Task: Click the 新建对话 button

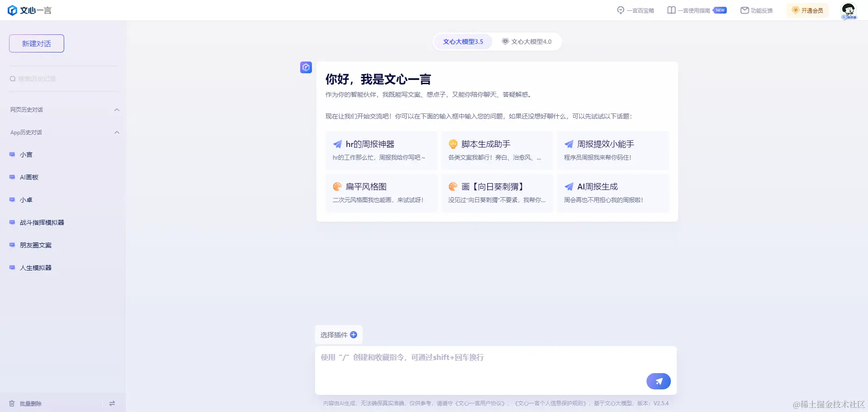Action: click(x=37, y=43)
